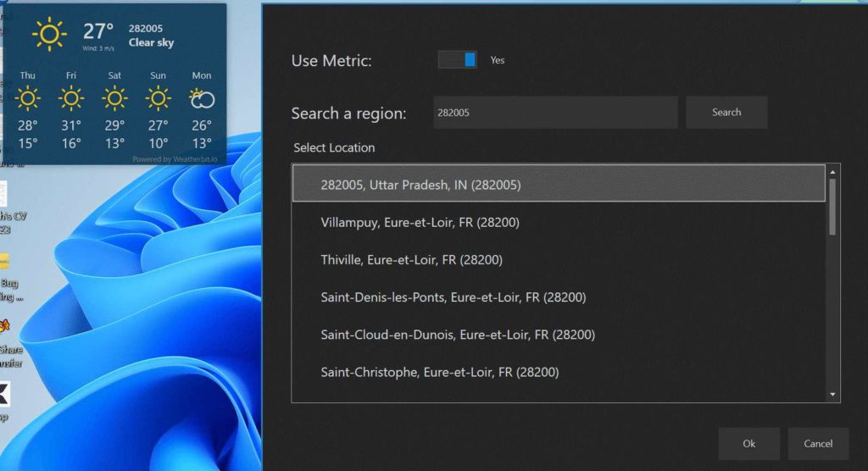Toggle the Use Metric switch
Viewport: 868px width, 471px height.
458,60
